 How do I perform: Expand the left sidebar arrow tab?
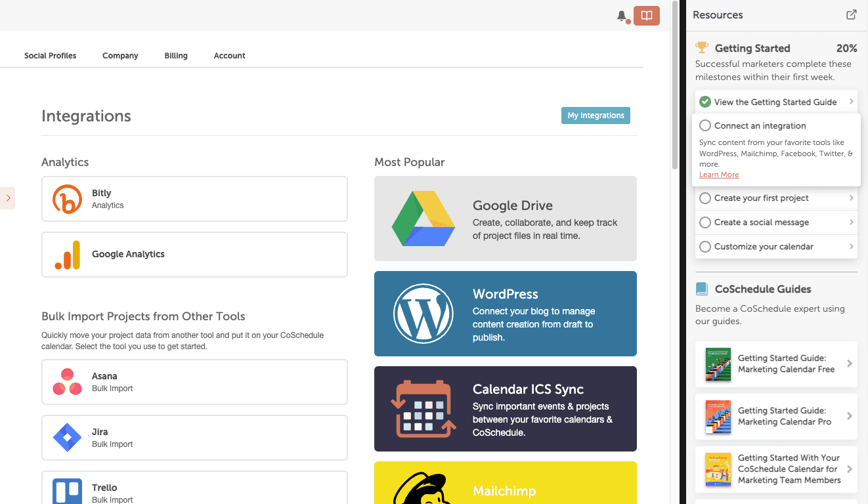tap(7, 198)
